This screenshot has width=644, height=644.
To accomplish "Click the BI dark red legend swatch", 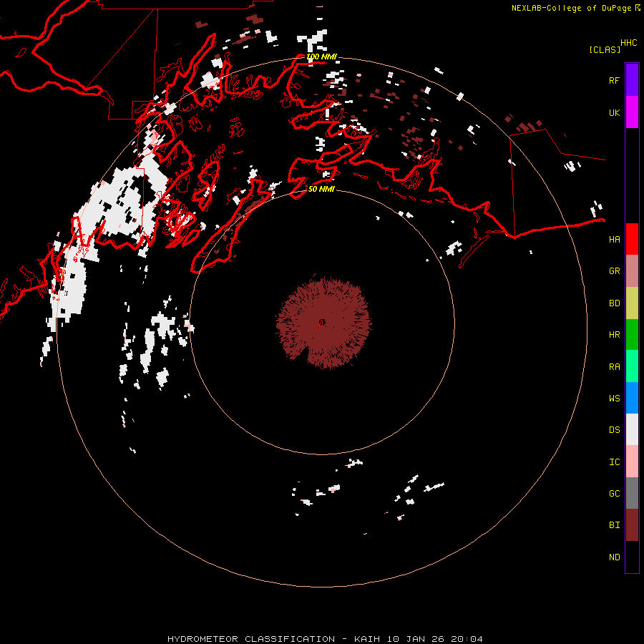I will [632, 525].
